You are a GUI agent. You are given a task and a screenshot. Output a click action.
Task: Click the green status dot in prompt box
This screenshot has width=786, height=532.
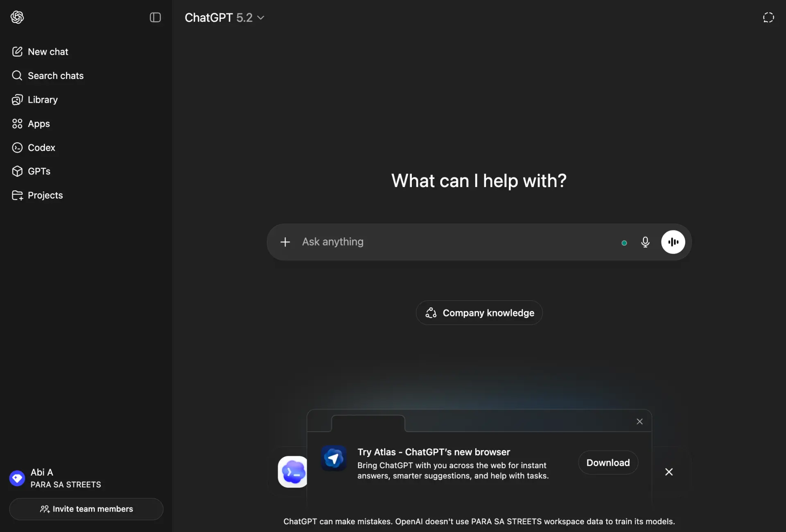coord(624,243)
